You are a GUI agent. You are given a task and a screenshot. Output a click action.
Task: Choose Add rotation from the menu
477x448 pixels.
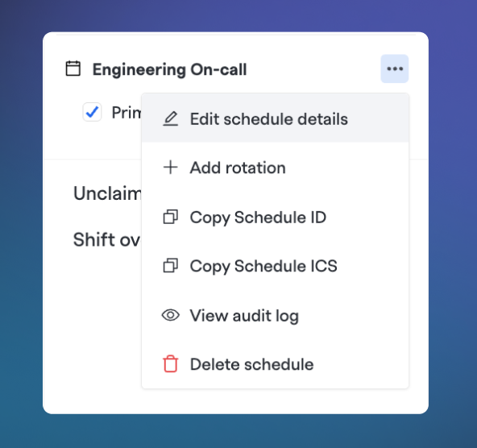pyautogui.click(x=275, y=168)
